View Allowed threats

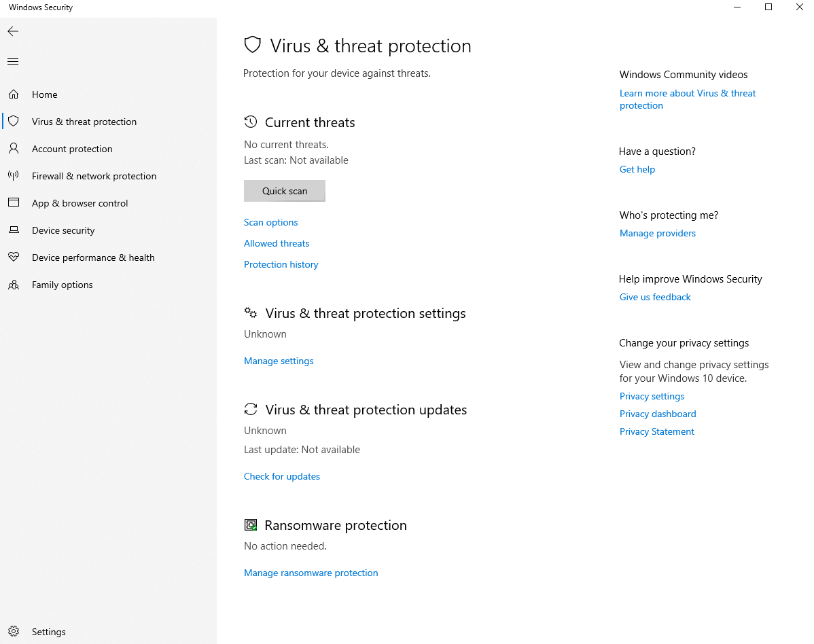pyautogui.click(x=277, y=243)
